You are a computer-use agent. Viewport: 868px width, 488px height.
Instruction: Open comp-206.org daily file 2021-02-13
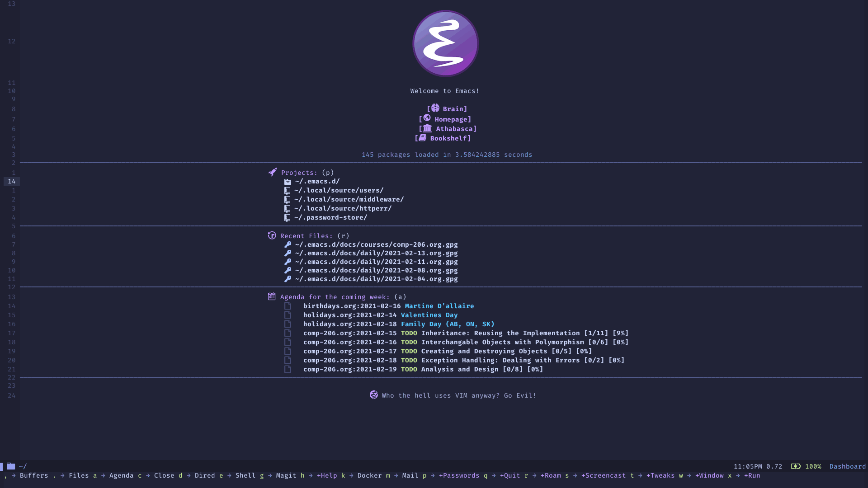(x=376, y=253)
